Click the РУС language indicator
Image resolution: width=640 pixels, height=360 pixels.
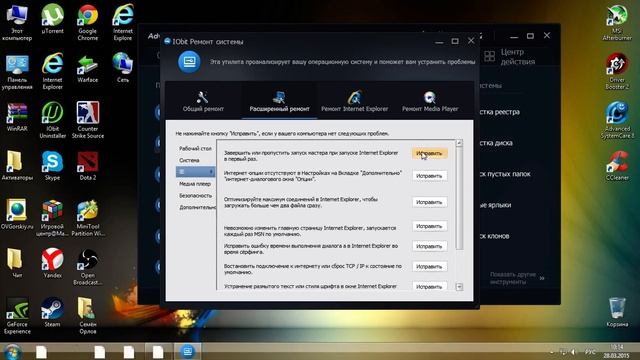click(x=590, y=352)
